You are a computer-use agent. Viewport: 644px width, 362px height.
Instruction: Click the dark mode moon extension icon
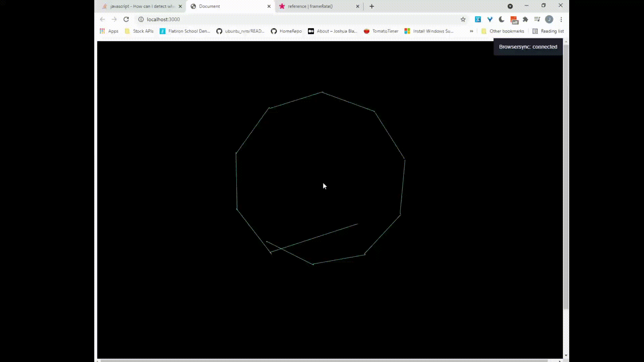pyautogui.click(x=501, y=19)
